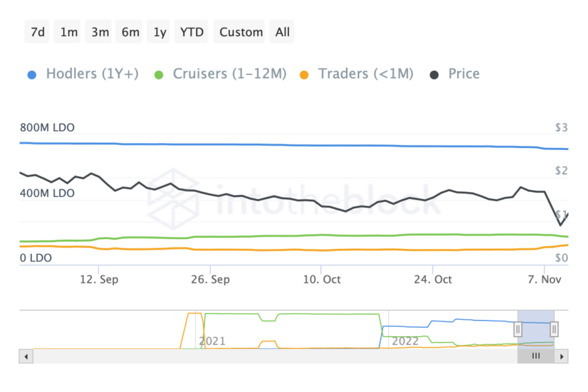Image resolution: width=588 pixels, height=392 pixels.
Task: Click the navigator left range handle
Action: tap(518, 329)
